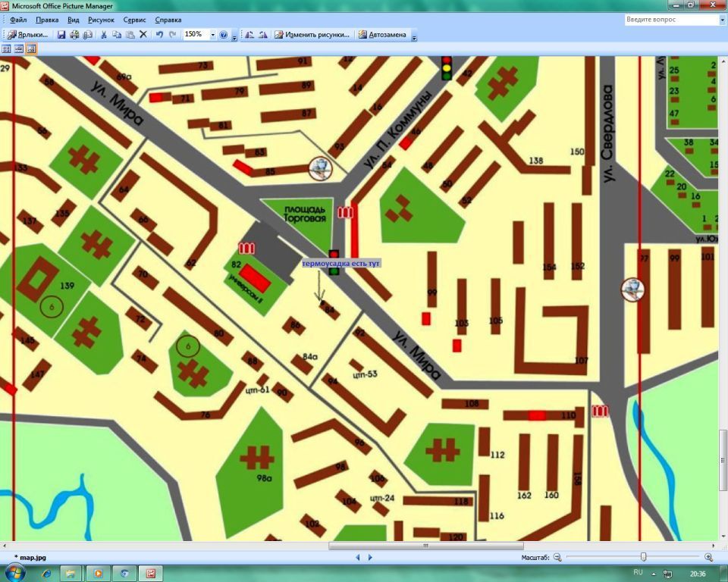Viewport: 728px width, 582px height.
Task: Open the Файл menu
Action: coord(19,20)
